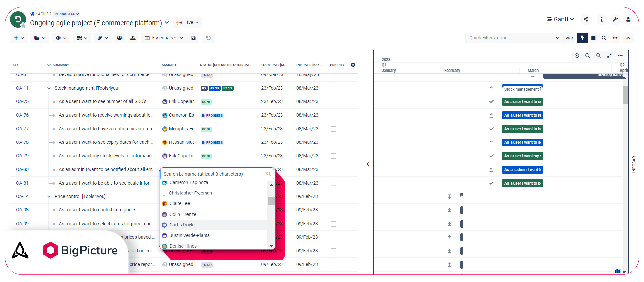Tick priority checkbox for OA-98
This screenshot has width=644, height=282.
pos(333,210)
